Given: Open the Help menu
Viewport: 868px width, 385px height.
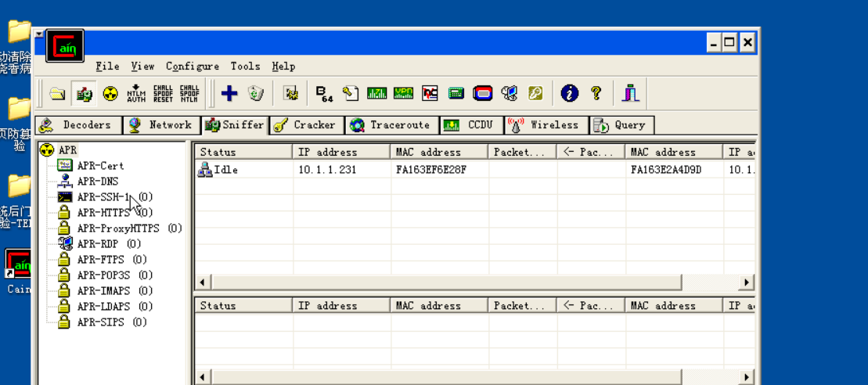Looking at the screenshot, I should [283, 67].
